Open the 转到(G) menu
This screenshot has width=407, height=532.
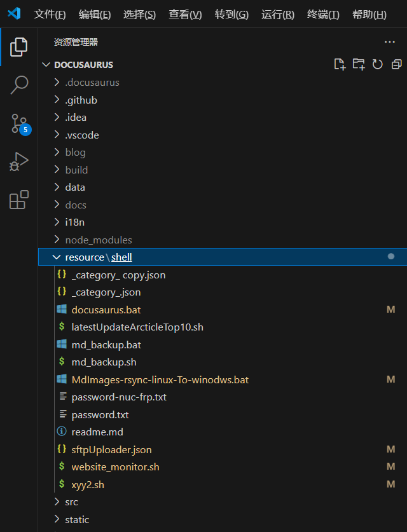pos(231,14)
